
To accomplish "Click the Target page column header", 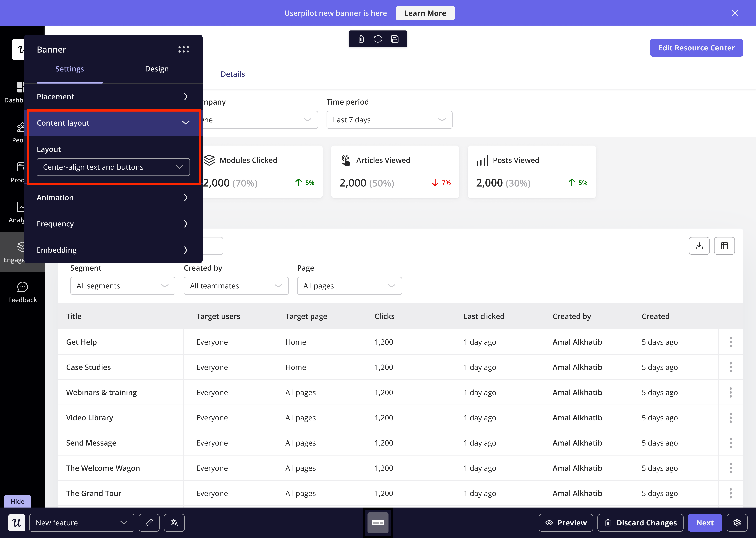I will (x=306, y=316).
